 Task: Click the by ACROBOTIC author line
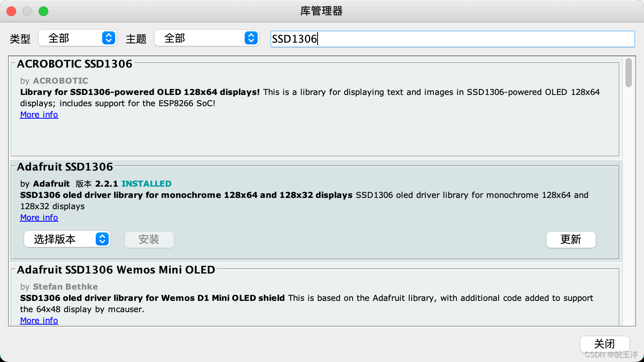click(x=54, y=81)
